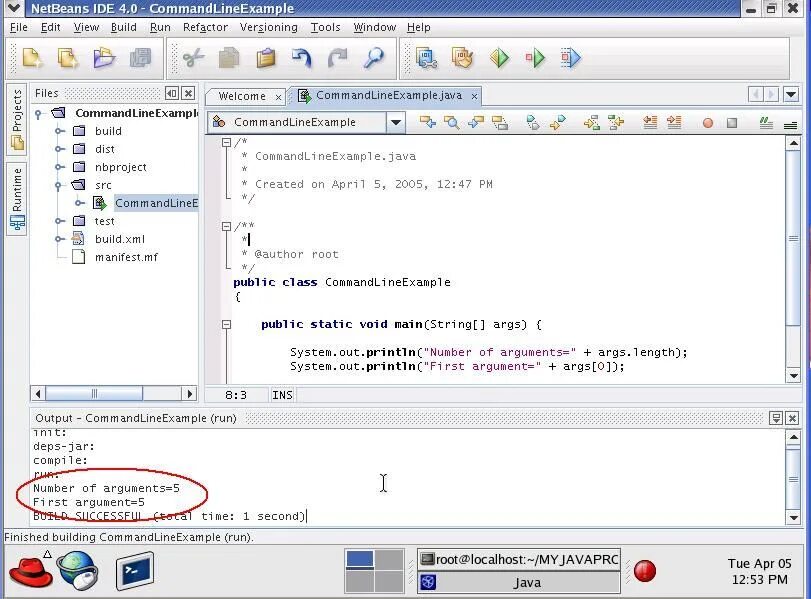The width and height of the screenshot is (811, 599).
Task: Click the Open Project folder icon
Action: coord(104,58)
